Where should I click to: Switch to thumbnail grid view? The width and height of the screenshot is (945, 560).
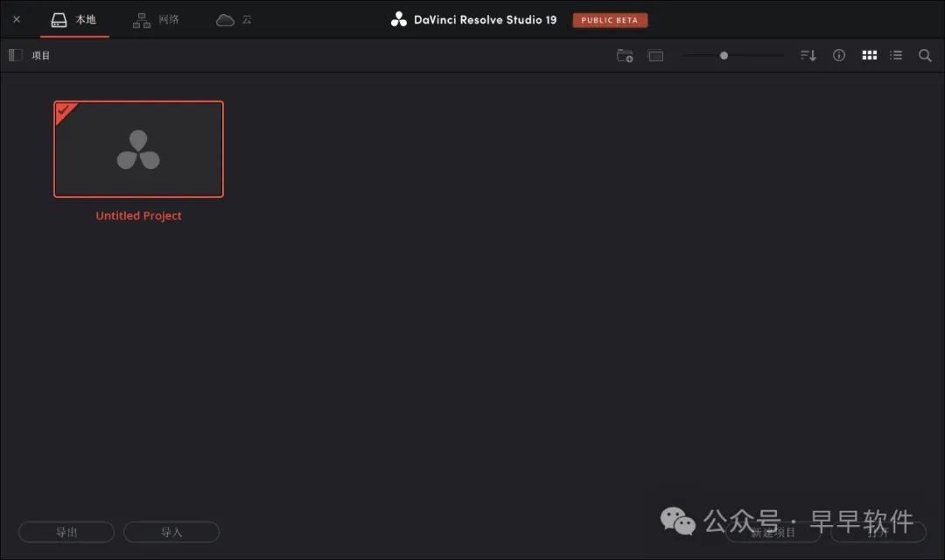click(869, 55)
